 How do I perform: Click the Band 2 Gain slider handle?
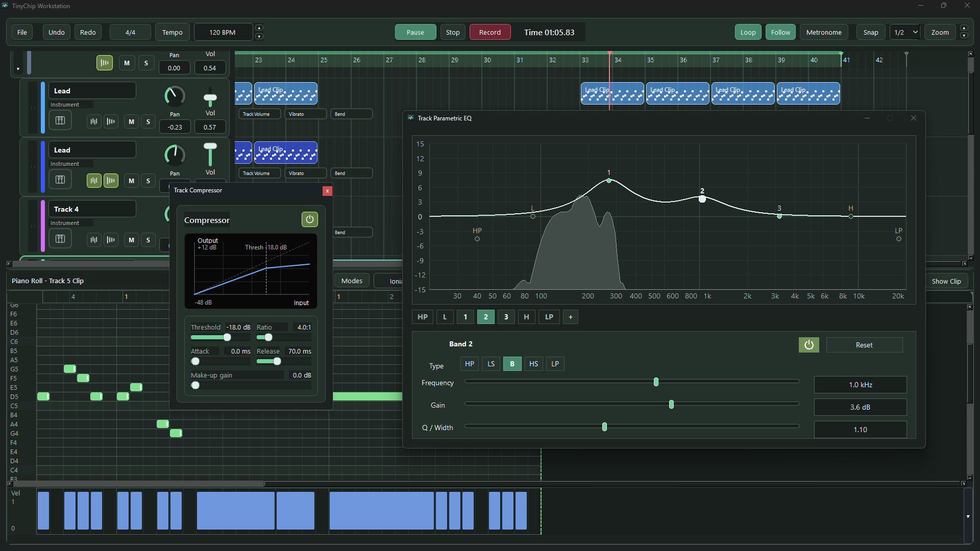point(671,405)
